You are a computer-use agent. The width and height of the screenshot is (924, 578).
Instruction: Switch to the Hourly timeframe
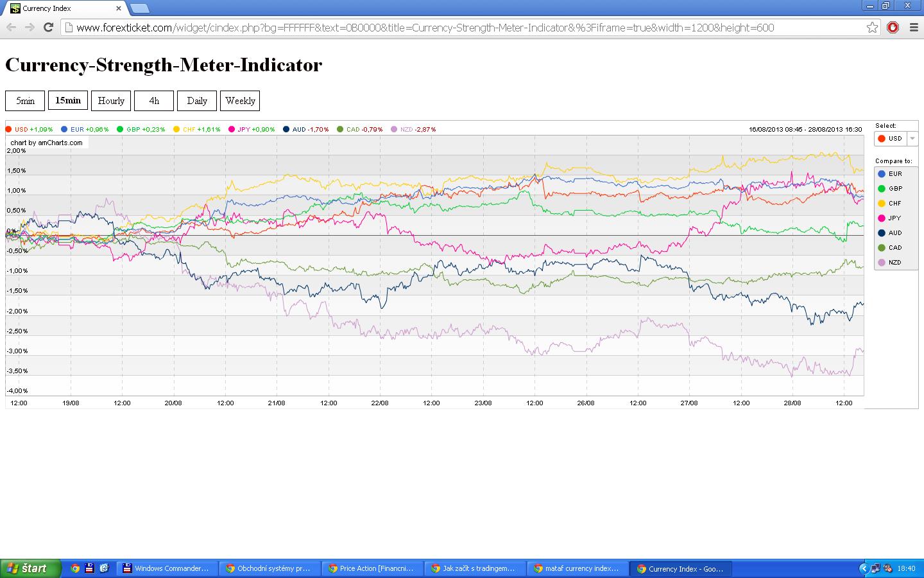coord(111,101)
